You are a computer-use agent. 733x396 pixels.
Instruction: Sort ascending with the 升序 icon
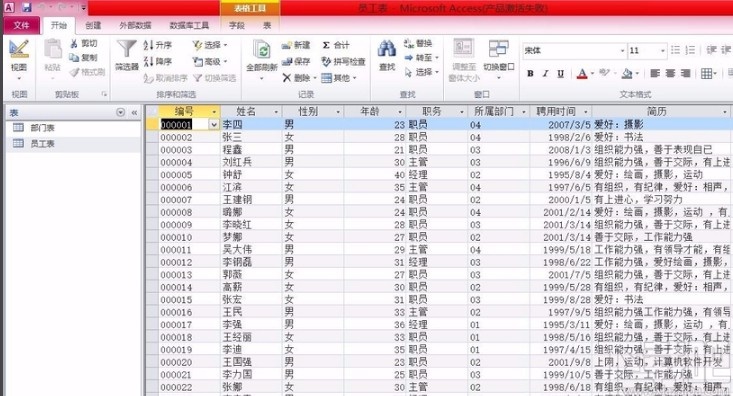(148, 45)
